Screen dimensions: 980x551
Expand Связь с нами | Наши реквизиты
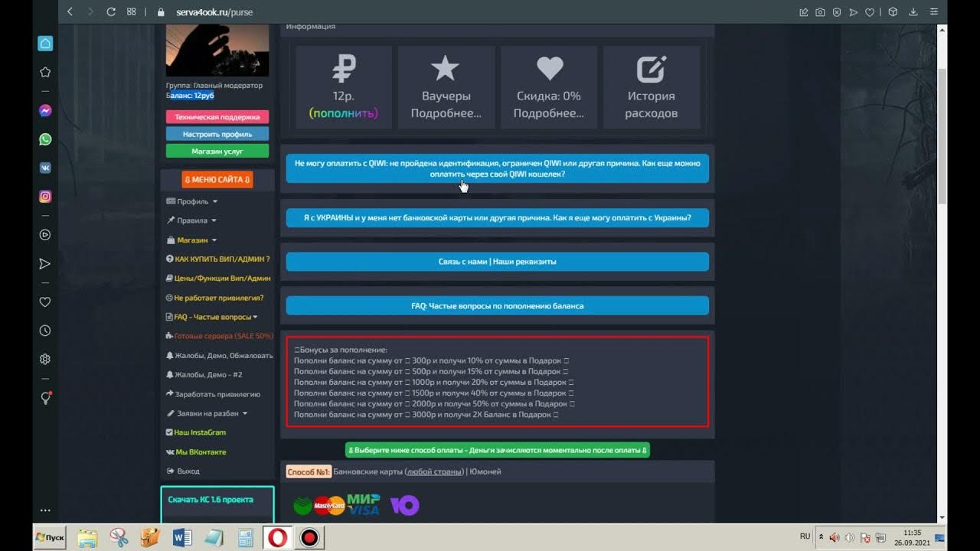point(498,262)
